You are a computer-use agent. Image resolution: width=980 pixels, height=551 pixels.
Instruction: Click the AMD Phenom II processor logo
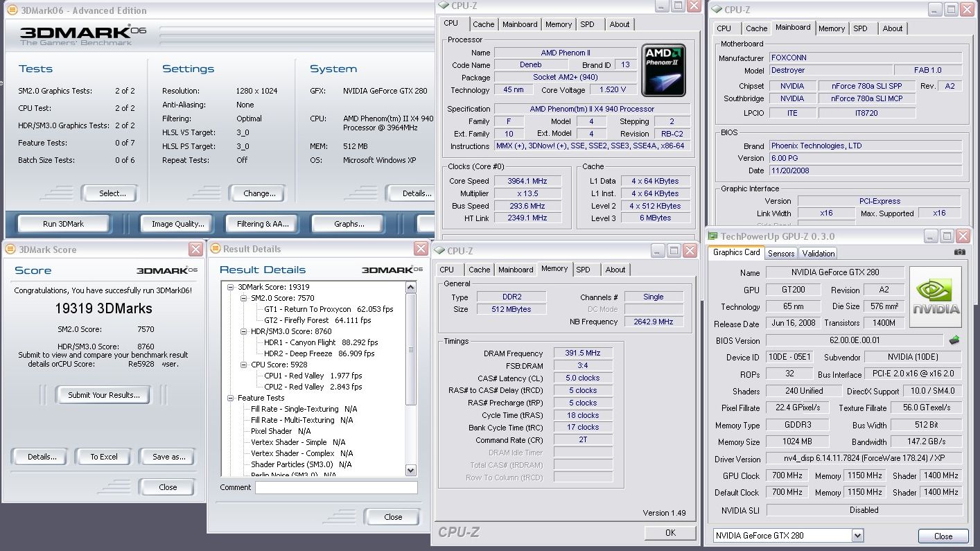[x=663, y=70]
